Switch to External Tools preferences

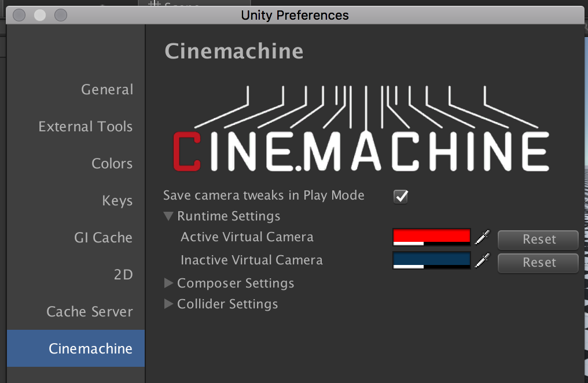pyautogui.click(x=86, y=127)
